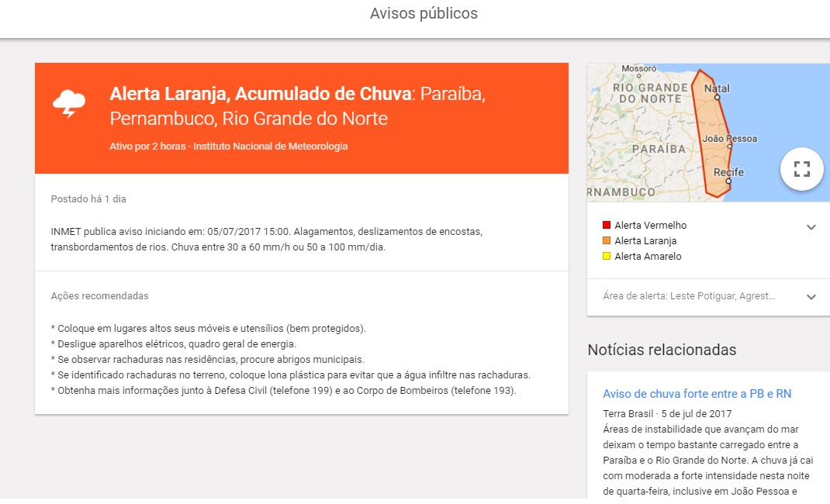Select the João Pessoa marker on map
This screenshot has height=504, width=830.
tap(728, 147)
